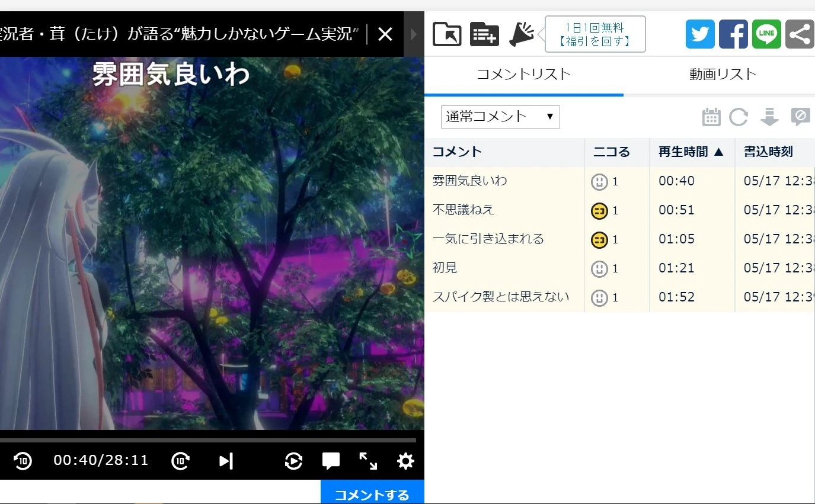Open the NG comment filter settings
Viewport: 815px width, 504px height.
(x=800, y=117)
